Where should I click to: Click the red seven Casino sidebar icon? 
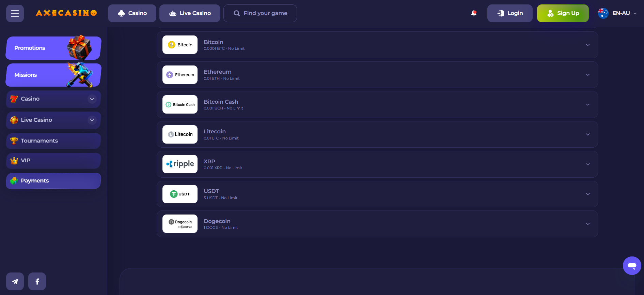point(14,99)
